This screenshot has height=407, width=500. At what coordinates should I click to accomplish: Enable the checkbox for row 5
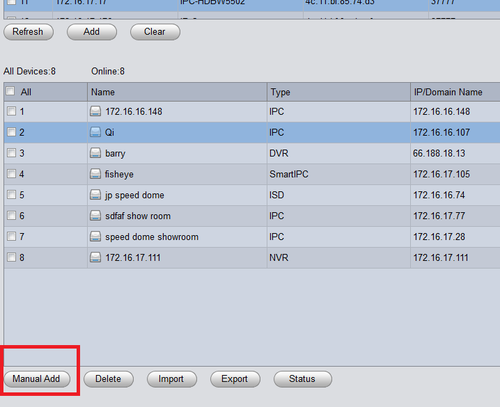12,194
